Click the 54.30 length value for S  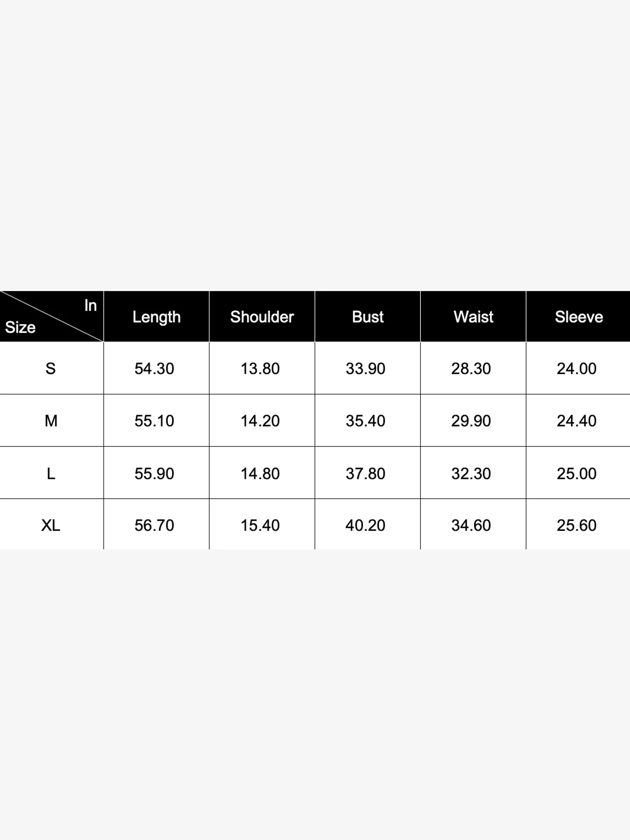point(154,368)
